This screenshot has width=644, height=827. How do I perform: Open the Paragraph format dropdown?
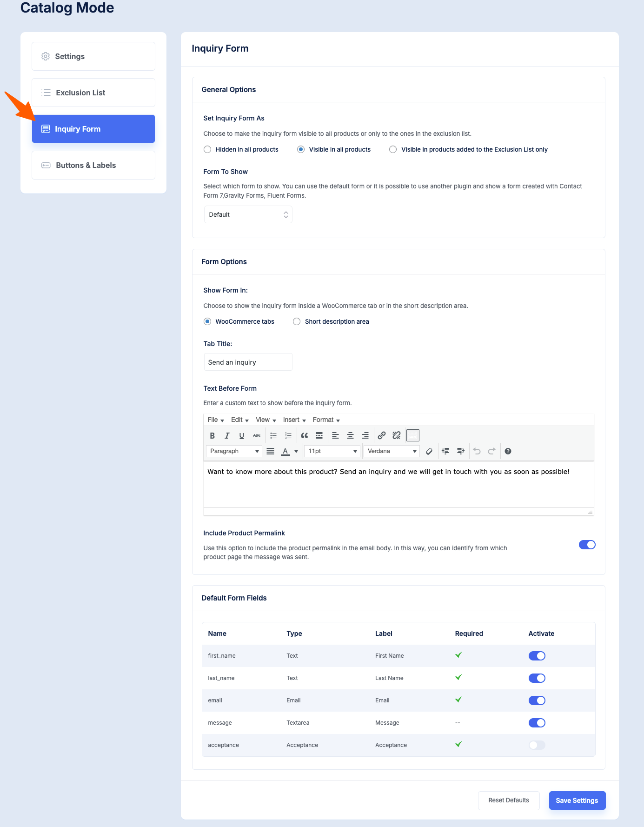tap(234, 451)
